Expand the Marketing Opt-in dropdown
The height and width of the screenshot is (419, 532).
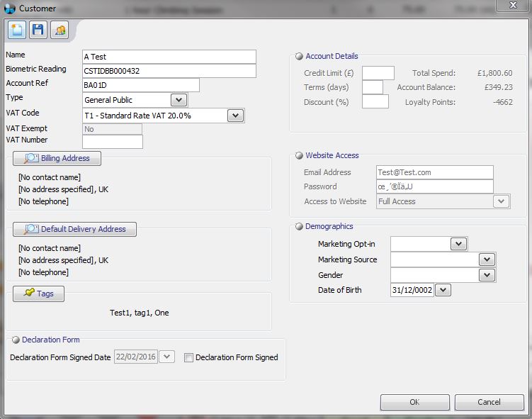click(x=459, y=244)
